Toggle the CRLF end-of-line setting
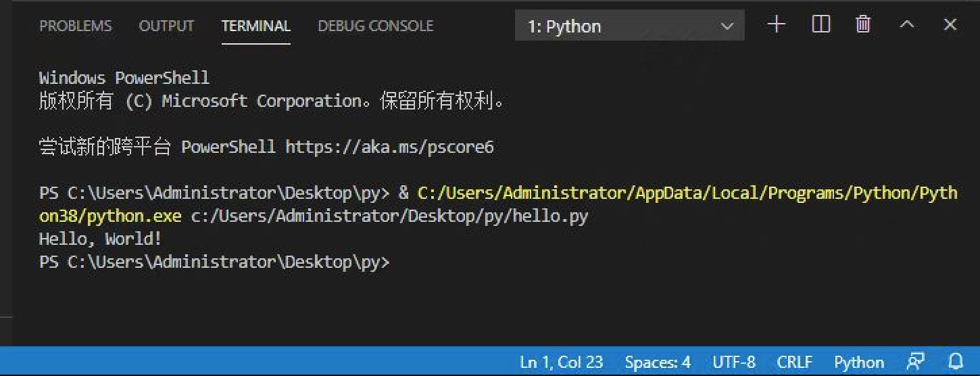The width and height of the screenshot is (980, 376). (794, 362)
